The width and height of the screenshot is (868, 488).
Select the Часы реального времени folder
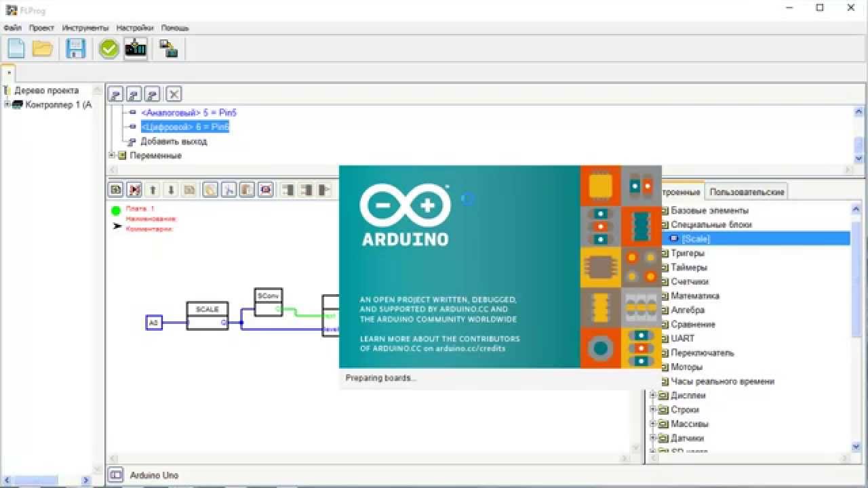pos(722,381)
